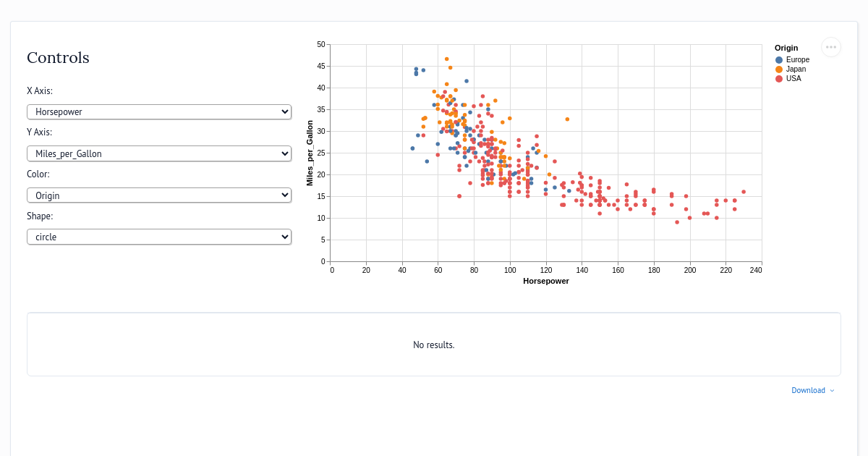Image resolution: width=868 pixels, height=456 pixels.
Task: Click the rightmost red point on scatter plot
Action: (744, 192)
